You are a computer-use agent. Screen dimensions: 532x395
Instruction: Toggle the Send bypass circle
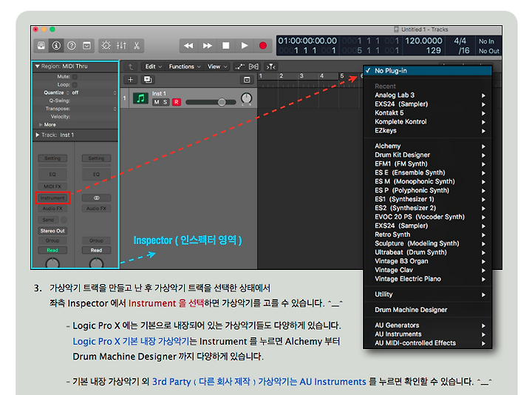64,220
